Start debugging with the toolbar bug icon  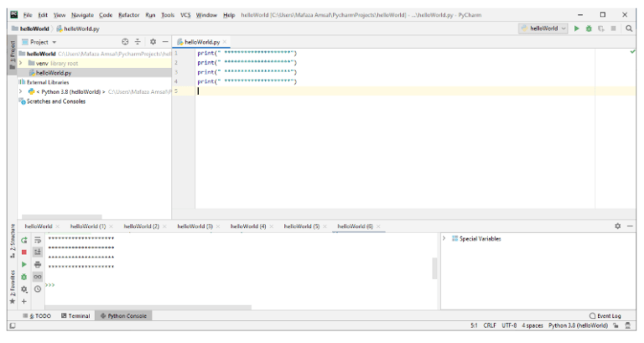(x=587, y=29)
